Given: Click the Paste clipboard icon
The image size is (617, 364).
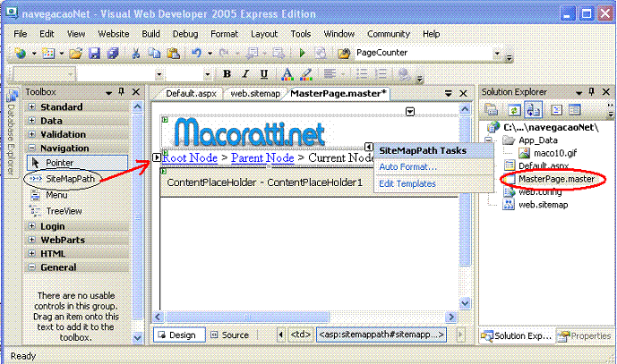Looking at the screenshot, I should [x=173, y=53].
